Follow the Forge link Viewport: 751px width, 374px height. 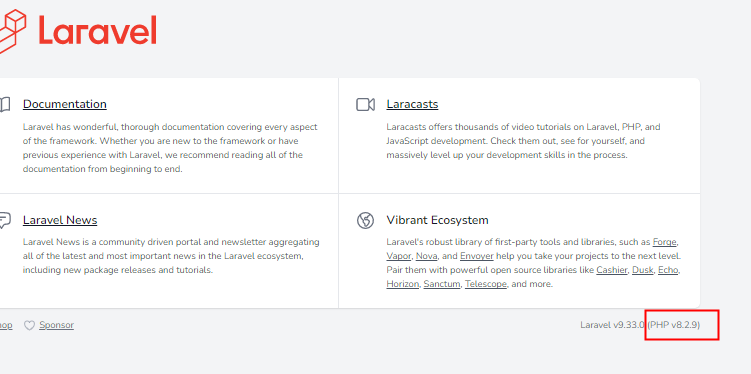point(665,242)
